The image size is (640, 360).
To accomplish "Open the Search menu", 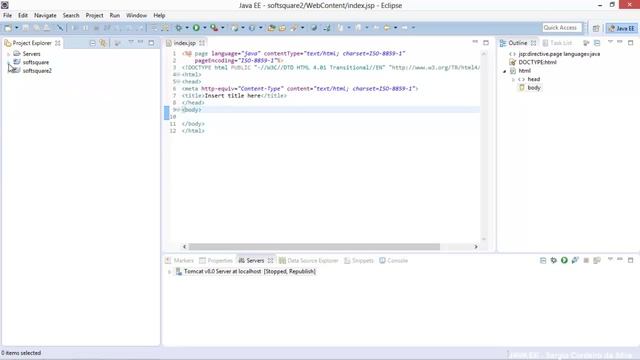I will click(71, 16).
